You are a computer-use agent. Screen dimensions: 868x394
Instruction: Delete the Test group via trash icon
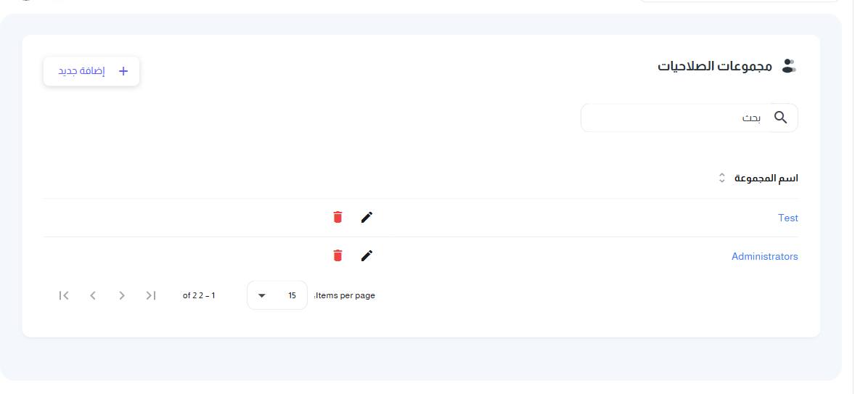(x=337, y=218)
